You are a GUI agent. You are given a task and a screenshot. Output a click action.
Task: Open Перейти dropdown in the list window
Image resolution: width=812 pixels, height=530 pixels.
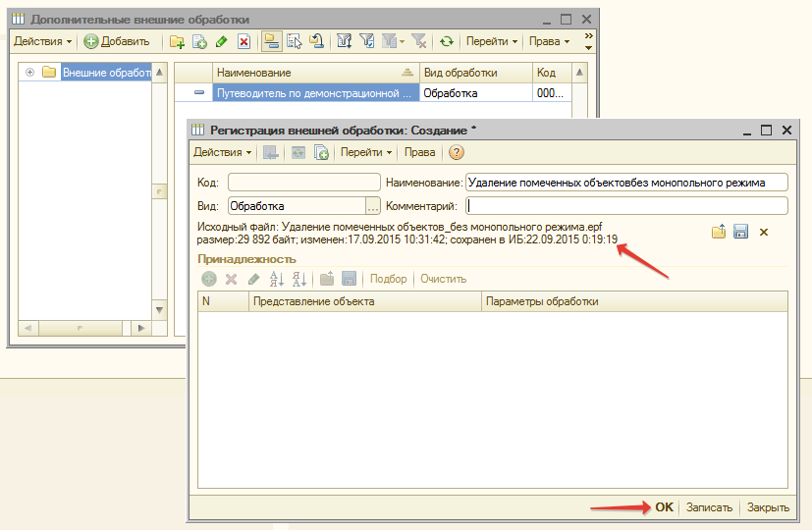pos(492,41)
